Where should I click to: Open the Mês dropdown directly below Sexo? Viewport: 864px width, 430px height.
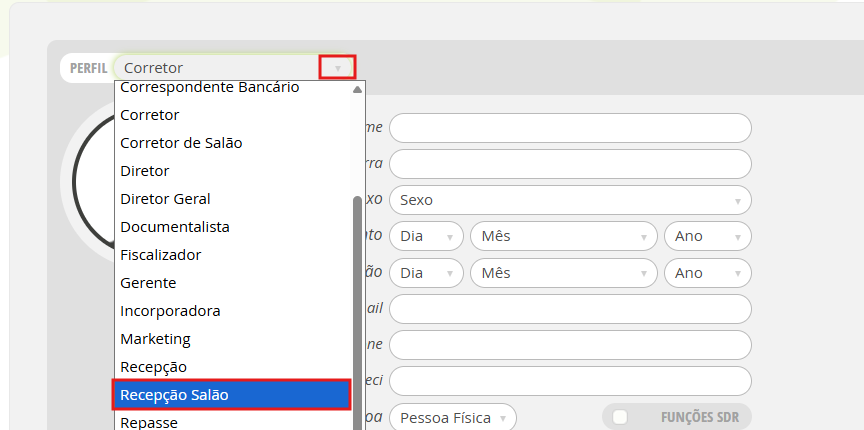(x=564, y=236)
